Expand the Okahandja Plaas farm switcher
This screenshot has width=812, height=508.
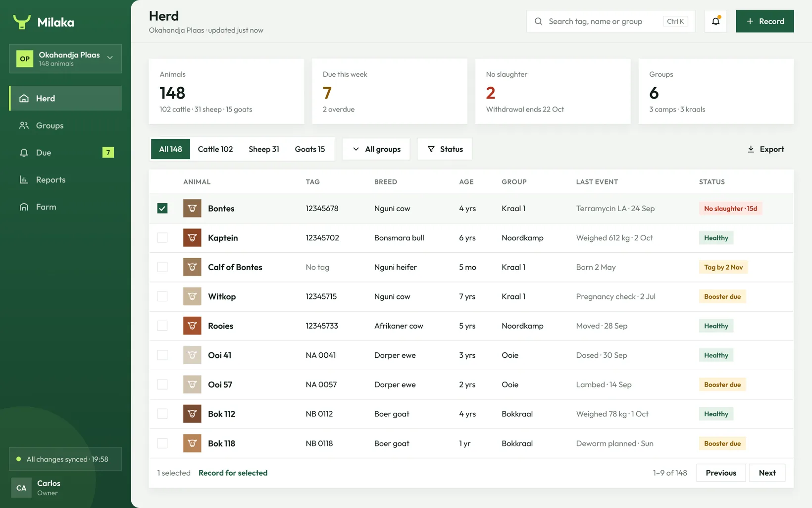tap(65, 58)
